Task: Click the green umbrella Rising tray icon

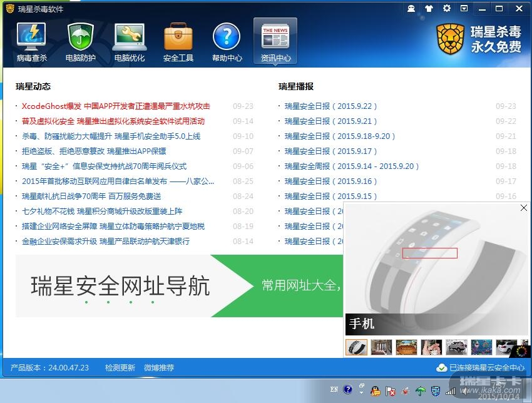Action: pos(421,392)
